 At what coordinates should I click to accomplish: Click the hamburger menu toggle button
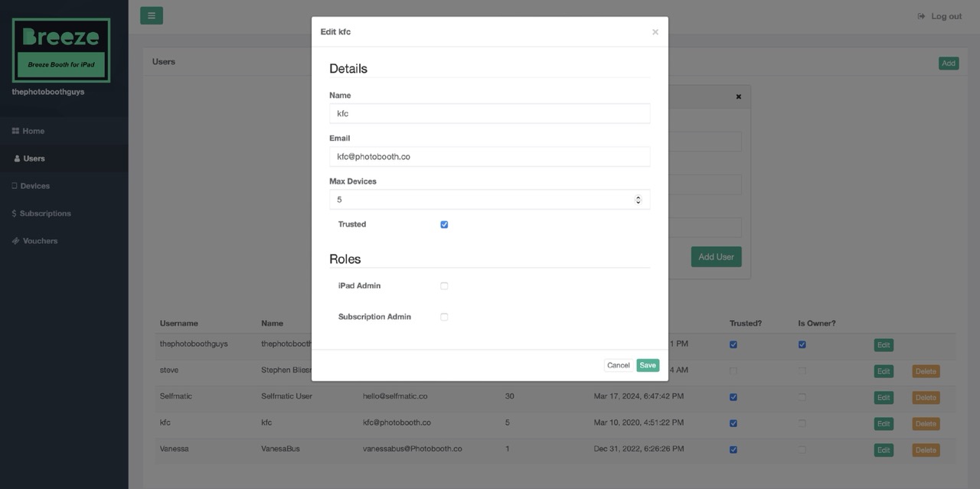(151, 15)
